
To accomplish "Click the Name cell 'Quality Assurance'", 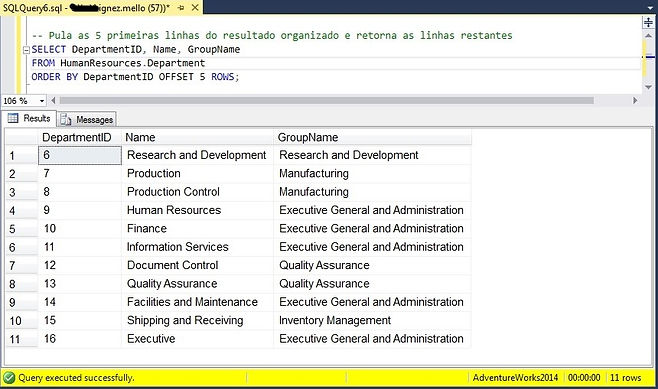I will coord(197,284).
